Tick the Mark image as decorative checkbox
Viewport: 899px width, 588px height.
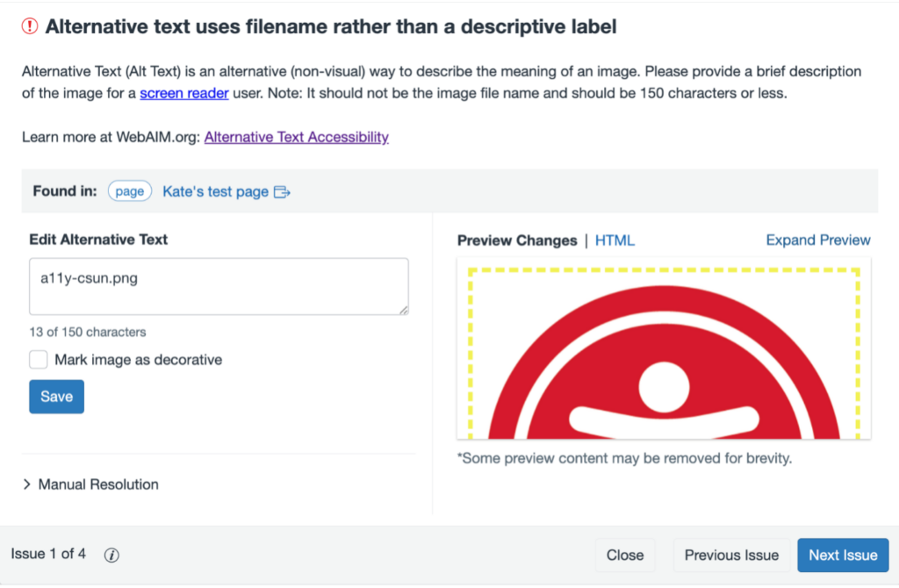[39, 360]
